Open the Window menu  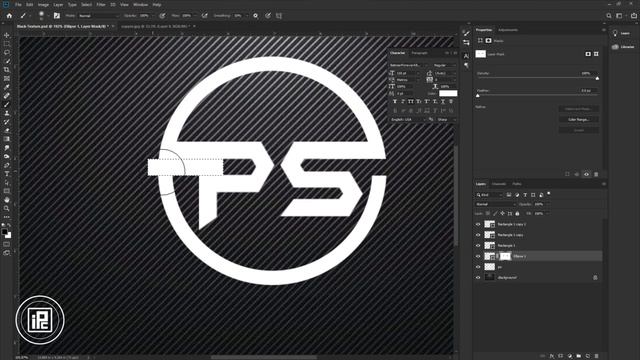click(x=140, y=4)
